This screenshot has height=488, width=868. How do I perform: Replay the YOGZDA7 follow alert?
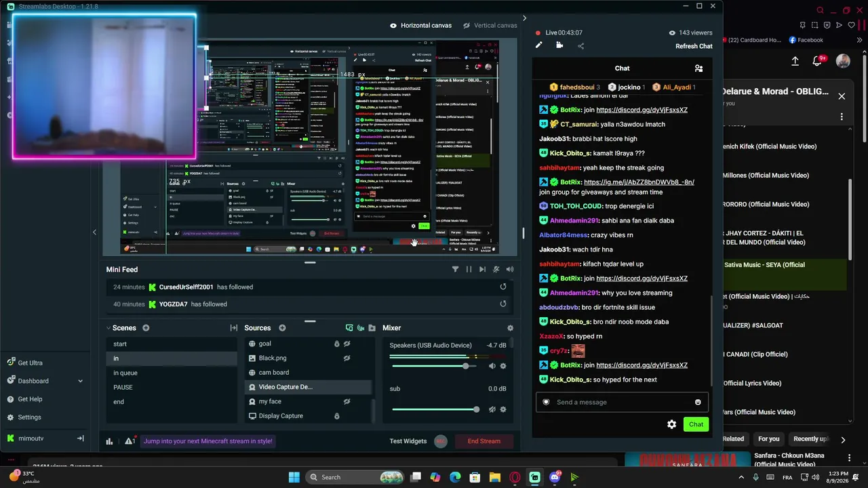503,304
